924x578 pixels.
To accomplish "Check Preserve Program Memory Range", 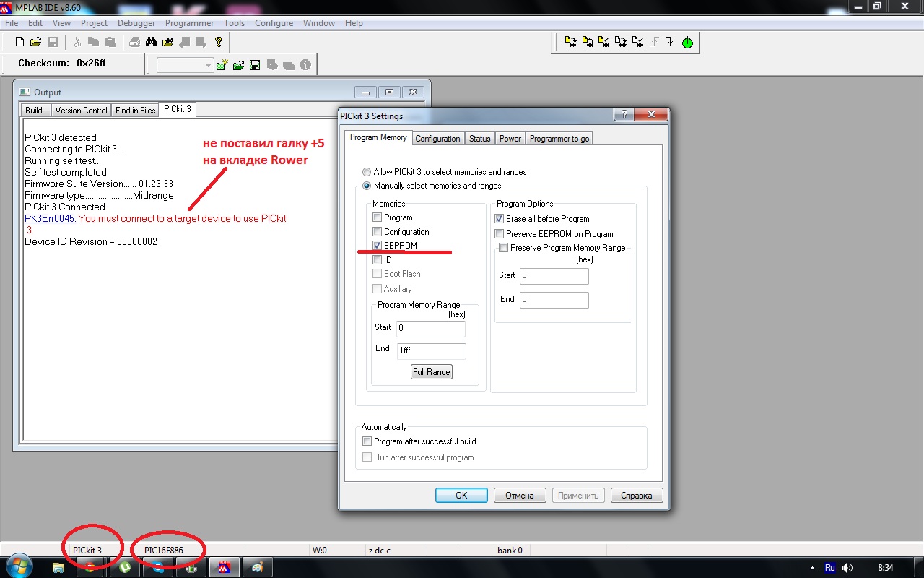I will pyautogui.click(x=504, y=248).
